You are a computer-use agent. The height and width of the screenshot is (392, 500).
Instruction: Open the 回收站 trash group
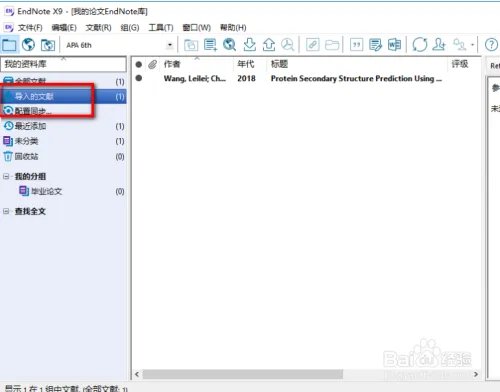[63, 156]
